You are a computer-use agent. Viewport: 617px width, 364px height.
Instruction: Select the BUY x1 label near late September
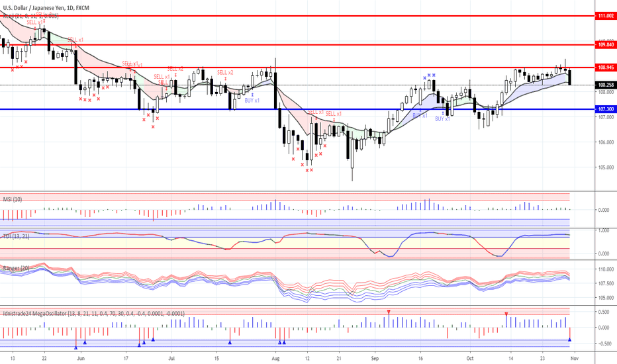(442, 119)
